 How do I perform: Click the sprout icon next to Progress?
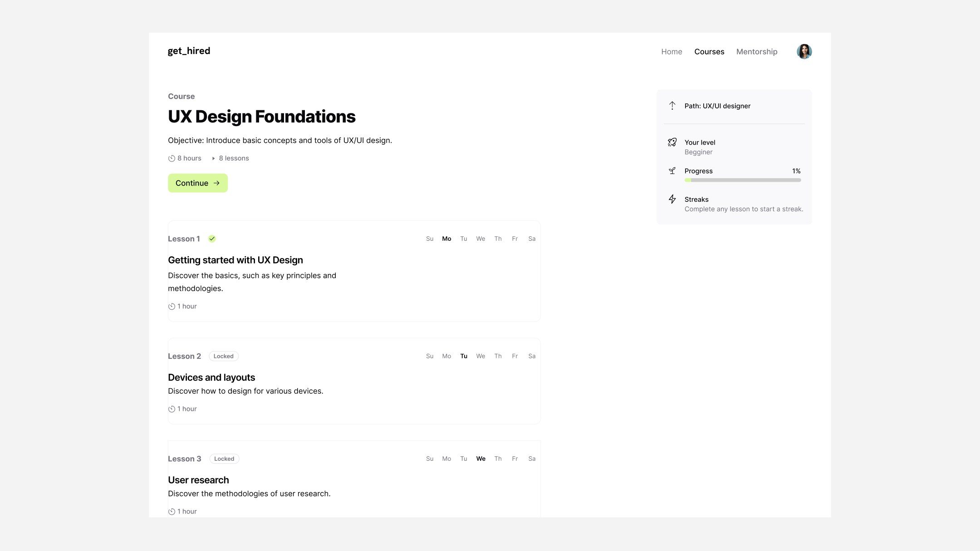672,171
